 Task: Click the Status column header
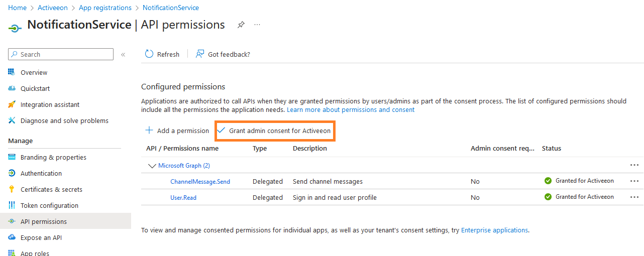(552, 148)
